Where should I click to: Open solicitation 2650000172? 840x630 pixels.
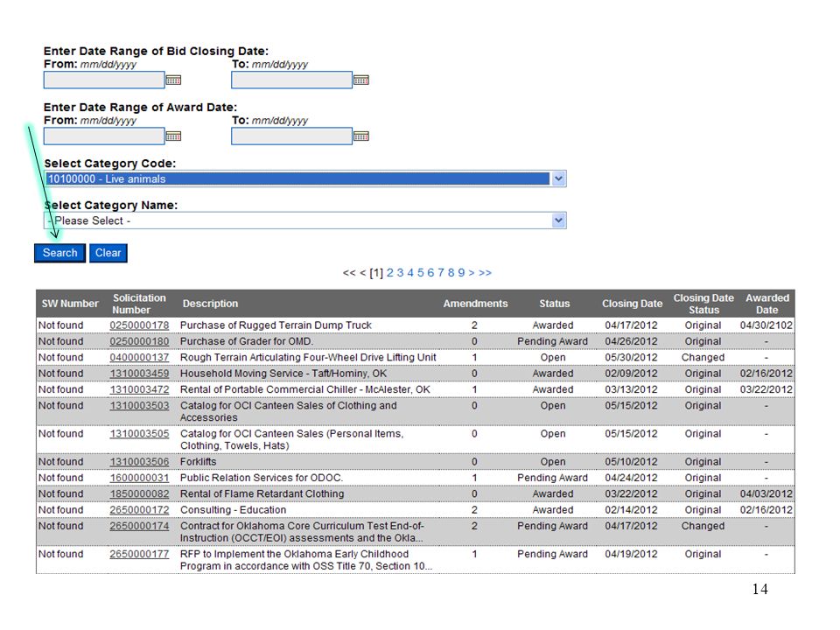(x=139, y=510)
